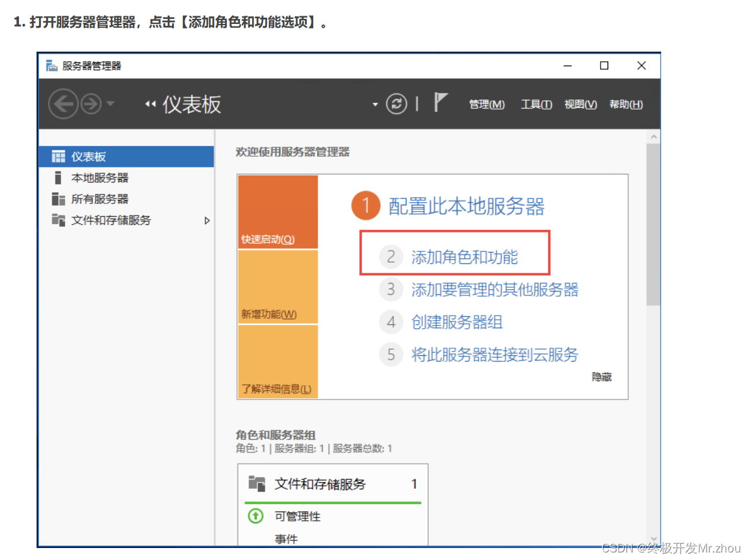Screen dimensions: 750x560
Task: Click the 仪表板 header breadcrumb title
Action: pyautogui.click(x=192, y=105)
